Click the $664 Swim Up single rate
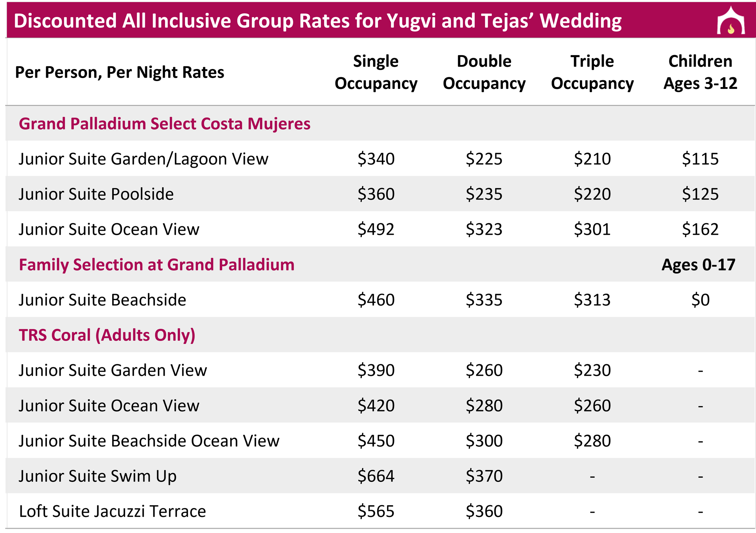This screenshot has width=756, height=533. 376,476
